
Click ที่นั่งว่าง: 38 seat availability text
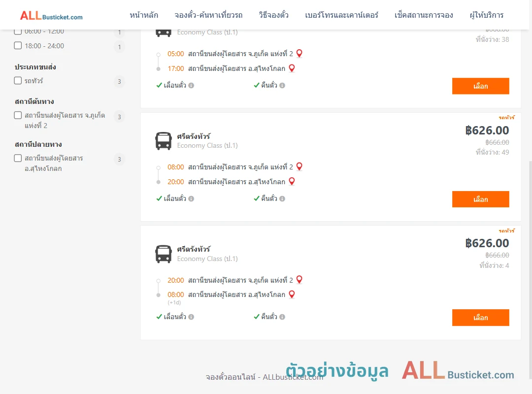[x=492, y=39]
